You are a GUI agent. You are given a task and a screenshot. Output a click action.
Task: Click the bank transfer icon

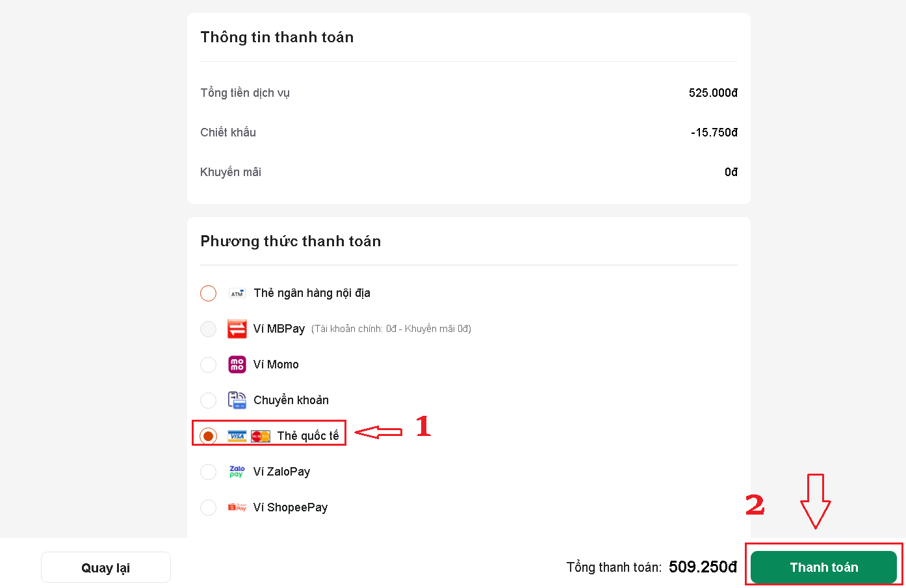(x=237, y=400)
